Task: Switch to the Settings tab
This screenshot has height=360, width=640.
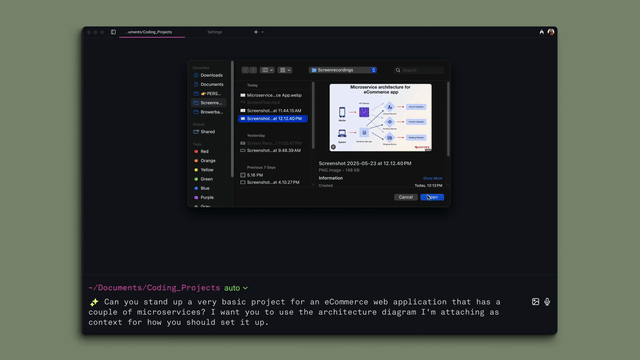Action: (x=215, y=32)
